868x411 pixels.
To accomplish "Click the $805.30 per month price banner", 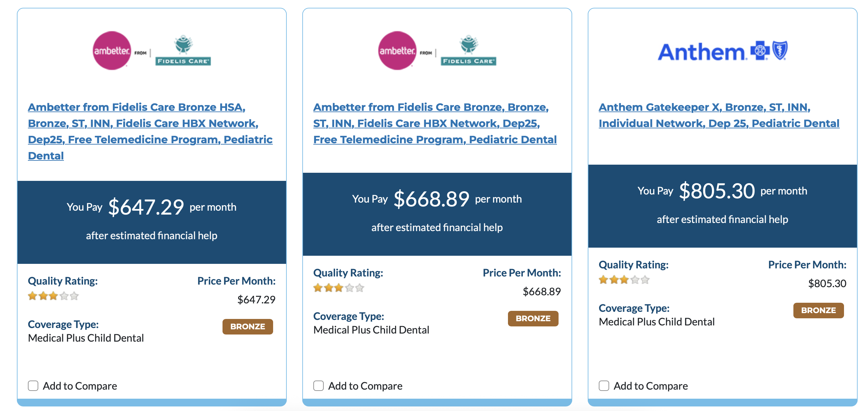I will 722,206.
